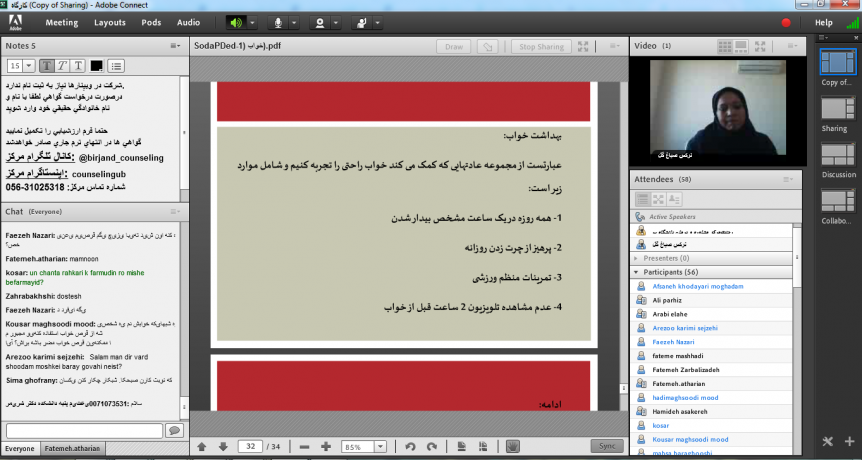Open the raise hand status dropdown arrow

[377, 23]
